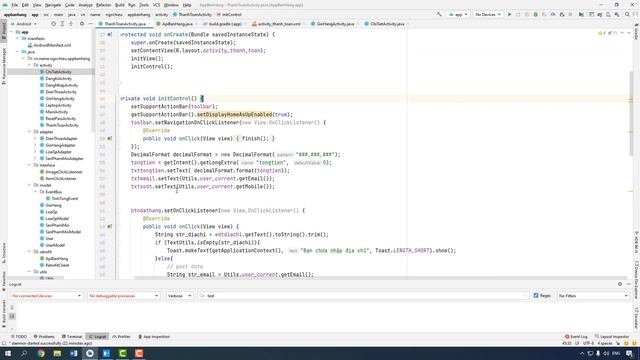Open the Verbose log level dropdown
This screenshot has width=640, height=360.
179,296
